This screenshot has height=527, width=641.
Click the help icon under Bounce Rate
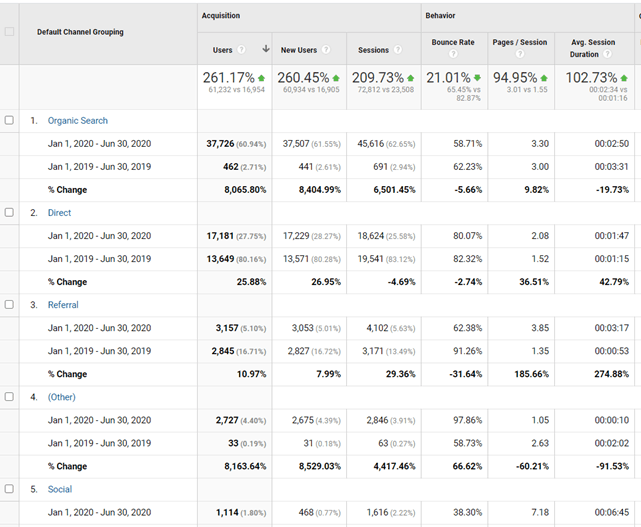click(x=452, y=55)
